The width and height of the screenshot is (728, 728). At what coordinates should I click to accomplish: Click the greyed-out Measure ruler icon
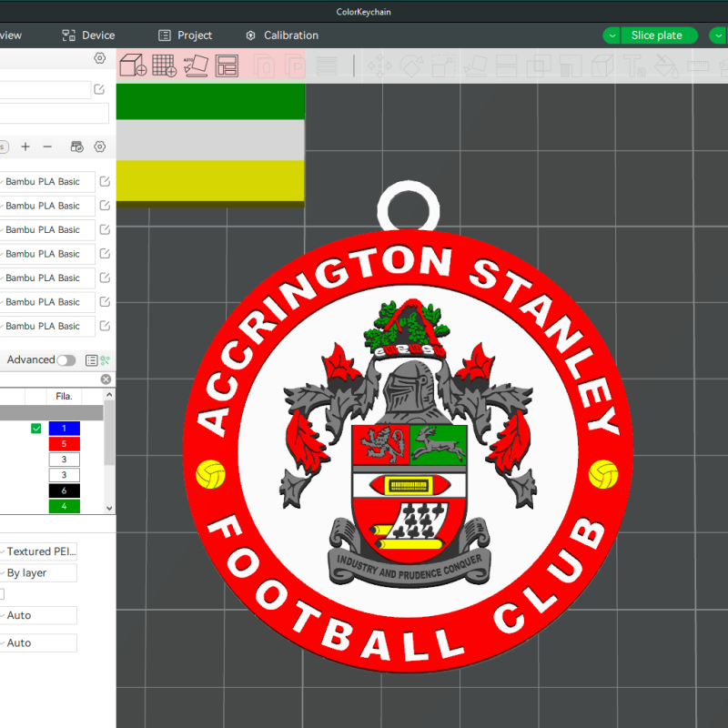click(698, 66)
